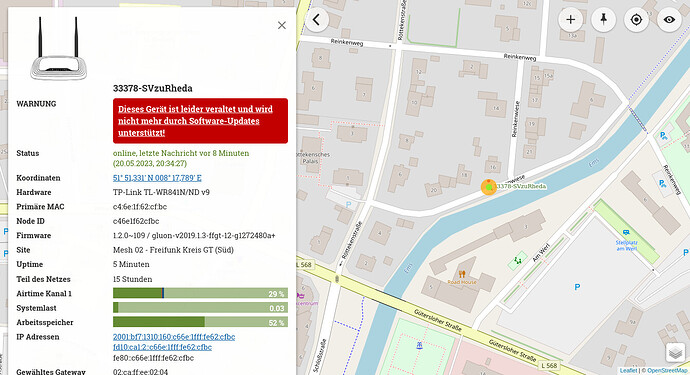The width and height of the screenshot is (690, 375).
Task: Toggle the eye visibility button
Action: pos(669,20)
